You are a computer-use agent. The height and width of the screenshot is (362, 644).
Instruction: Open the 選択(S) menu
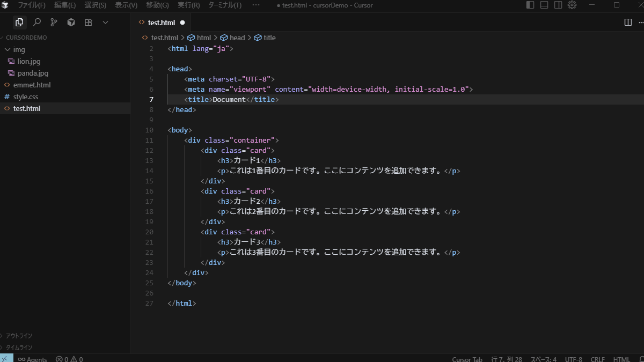click(x=96, y=5)
